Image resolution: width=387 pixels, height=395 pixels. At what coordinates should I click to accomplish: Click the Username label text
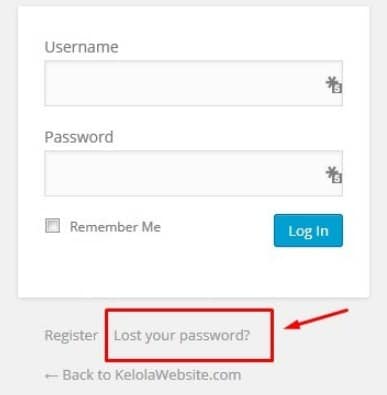click(81, 47)
